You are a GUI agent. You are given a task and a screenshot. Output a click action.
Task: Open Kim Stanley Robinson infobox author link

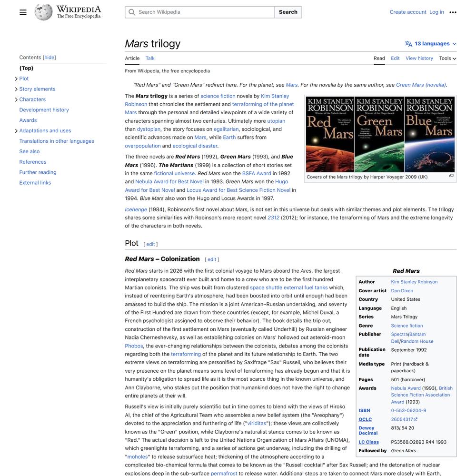pos(415,282)
